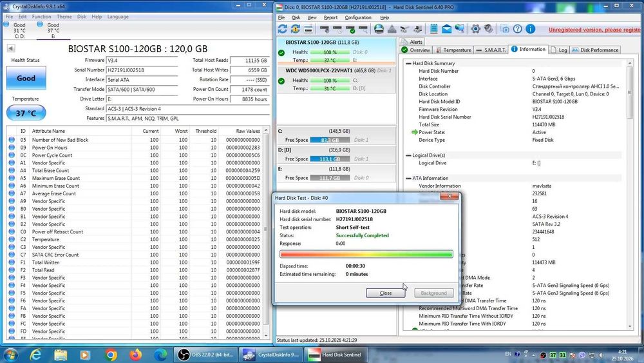Viewport: 644px width, 363px height.
Task: Click the disk test icon with green checkmark
Action: click(350, 29)
